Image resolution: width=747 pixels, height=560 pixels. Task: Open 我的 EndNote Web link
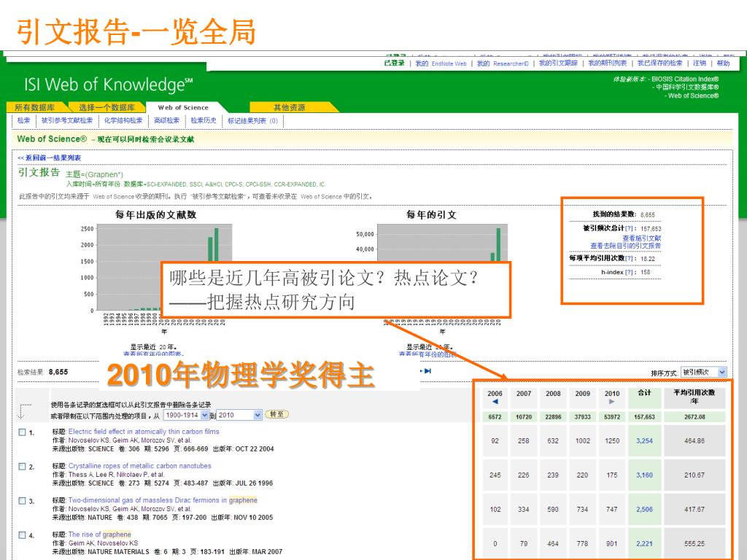point(441,63)
